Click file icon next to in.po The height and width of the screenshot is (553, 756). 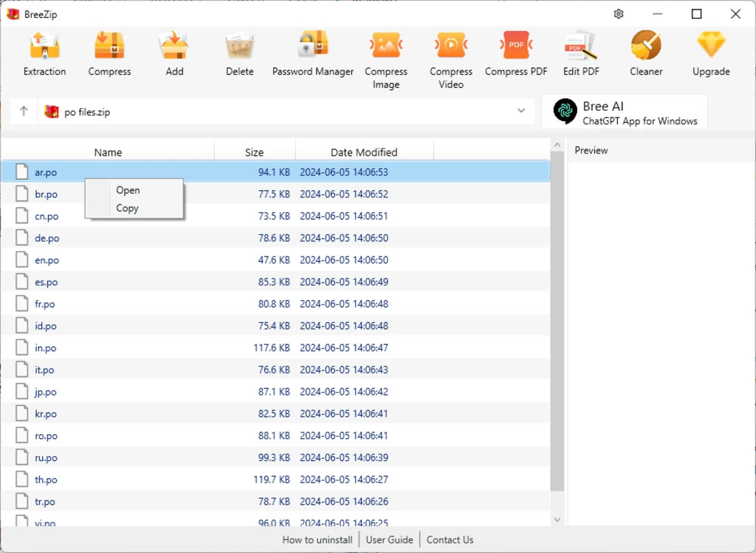pyautogui.click(x=21, y=348)
